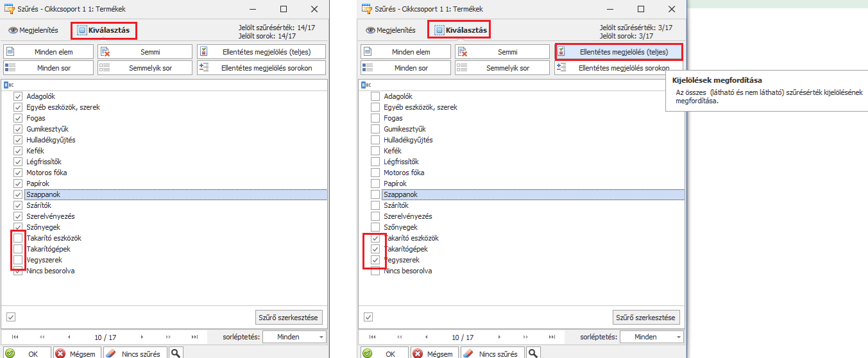Jump to last record in right window navigator
This screenshot has width=868, height=358.
(552, 337)
